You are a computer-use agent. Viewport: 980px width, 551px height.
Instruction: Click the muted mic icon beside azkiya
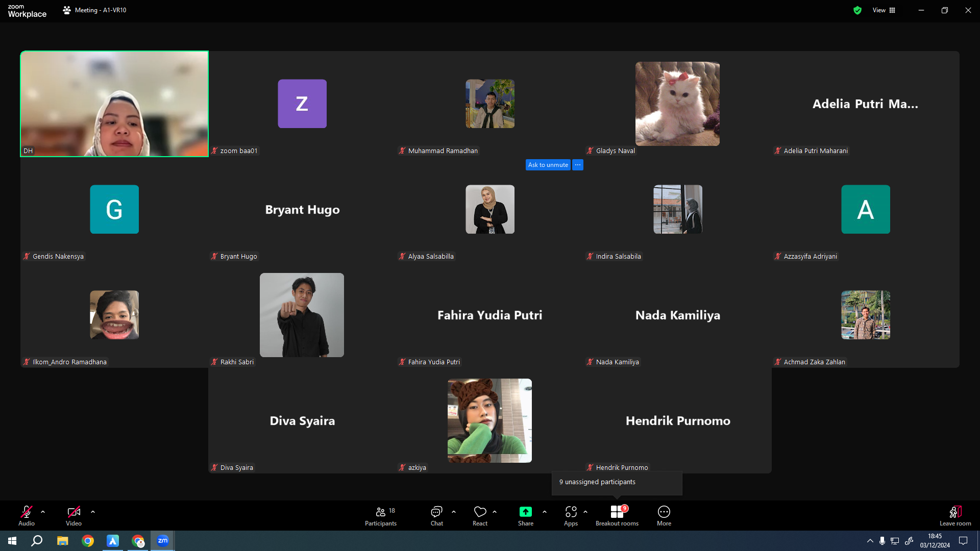pyautogui.click(x=402, y=467)
